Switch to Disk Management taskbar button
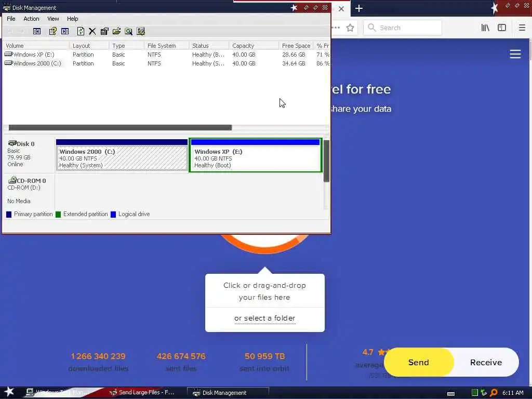532x399 pixels. tap(228, 393)
